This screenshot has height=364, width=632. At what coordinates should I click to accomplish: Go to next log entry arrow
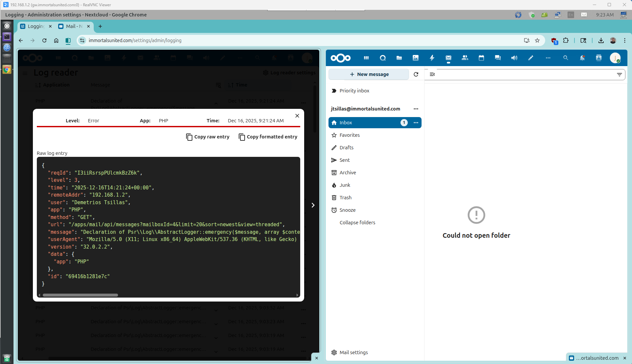coord(313,205)
